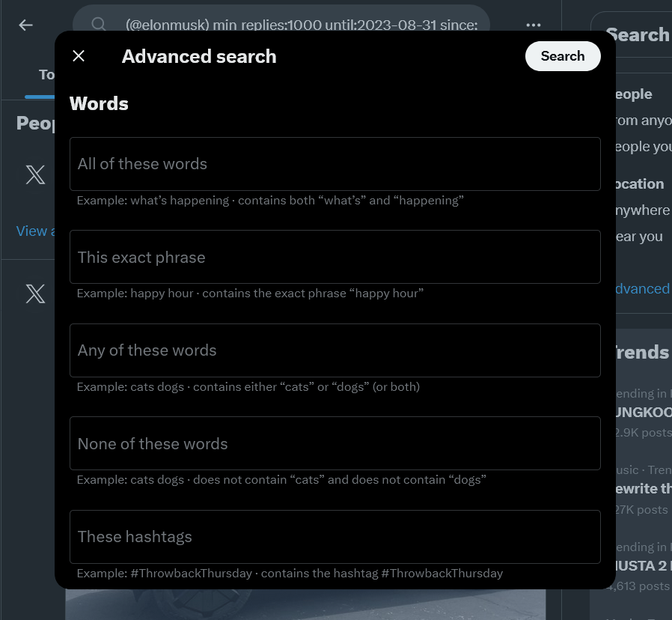
Task: Select the Anywhere location filter option
Action: point(642,210)
